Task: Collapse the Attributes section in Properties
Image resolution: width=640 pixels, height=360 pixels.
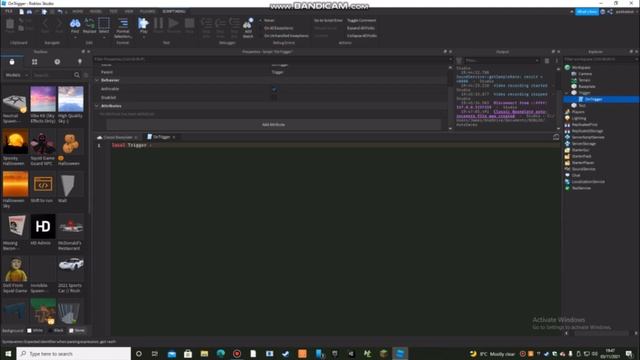Action: tap(97, 106)
